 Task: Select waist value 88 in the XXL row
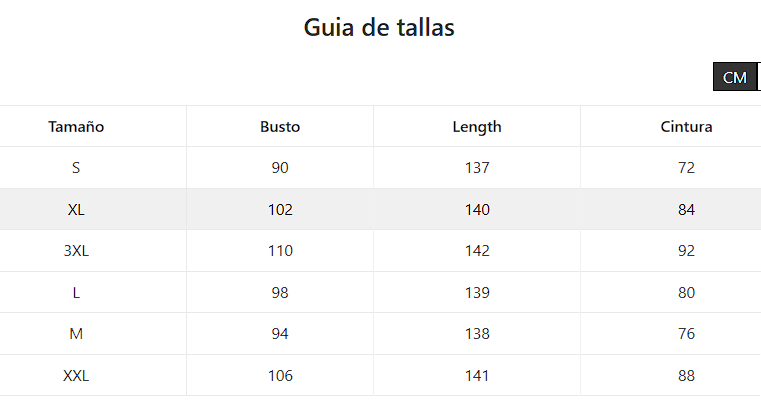click(x=686, y=376)
